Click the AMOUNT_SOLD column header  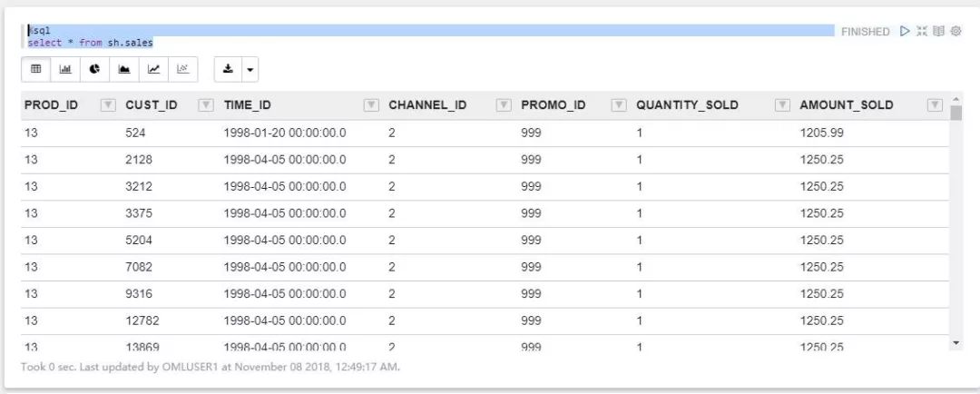pos(846,105)
